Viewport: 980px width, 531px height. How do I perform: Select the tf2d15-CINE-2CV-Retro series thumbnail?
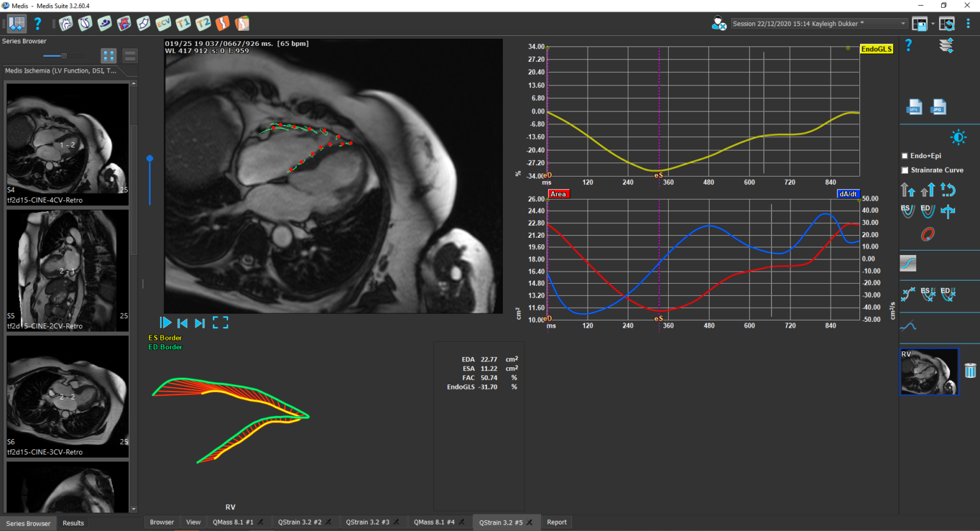pyautogui.click(x=67, y=269)
